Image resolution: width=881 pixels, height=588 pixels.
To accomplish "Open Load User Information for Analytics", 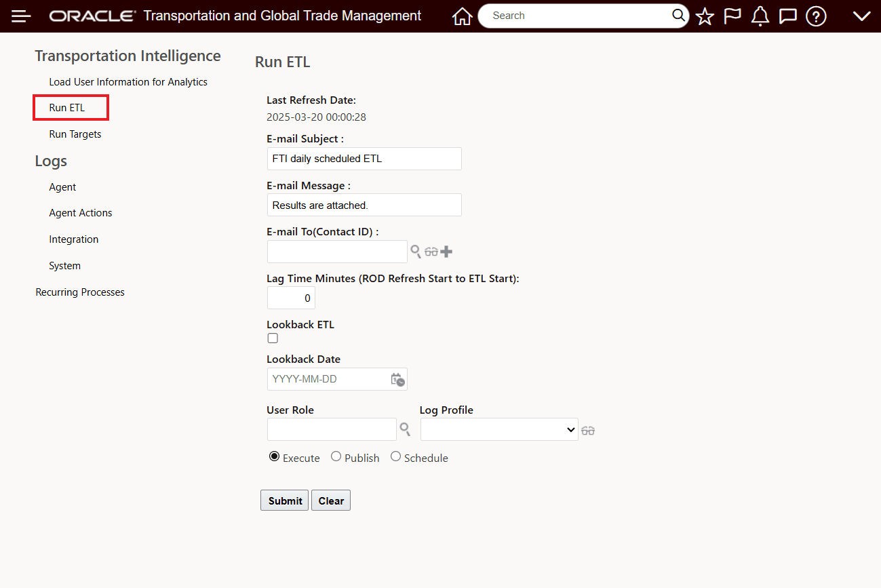I will pyautogui.click(x=128, y=81).
